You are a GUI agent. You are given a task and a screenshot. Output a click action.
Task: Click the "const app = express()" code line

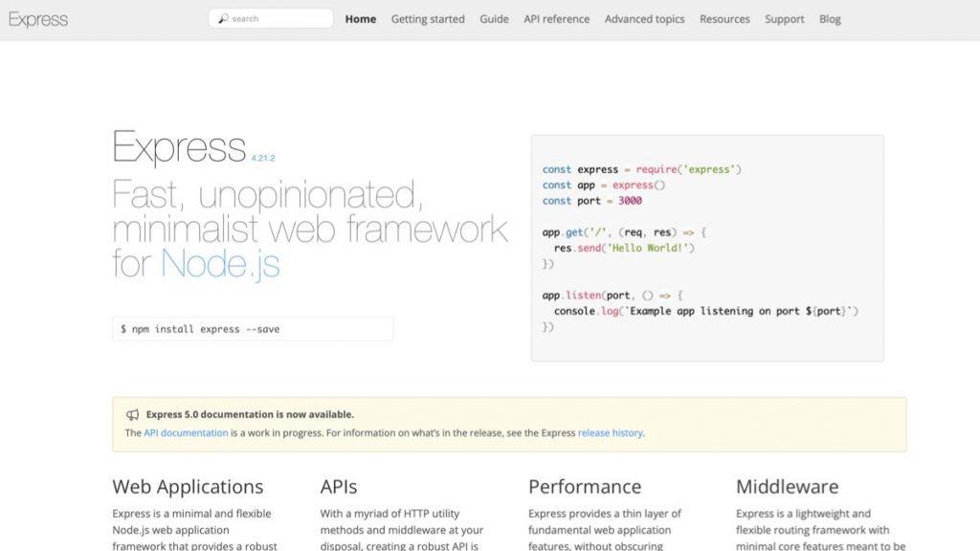pos(603,185)
